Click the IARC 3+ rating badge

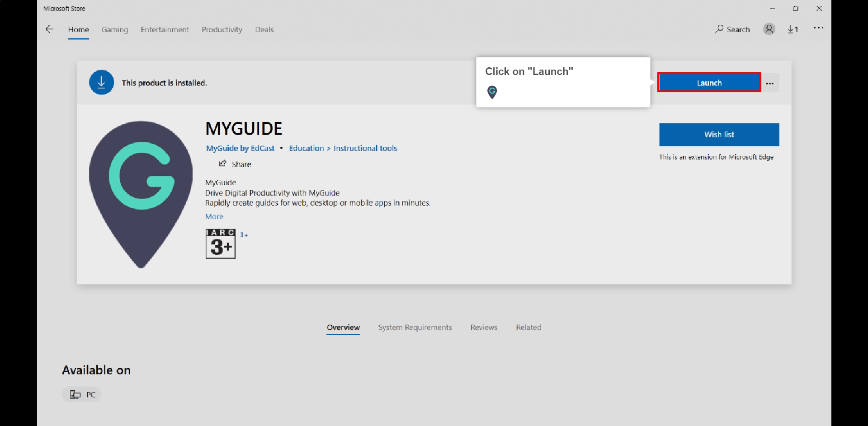[x=221, y=244]
